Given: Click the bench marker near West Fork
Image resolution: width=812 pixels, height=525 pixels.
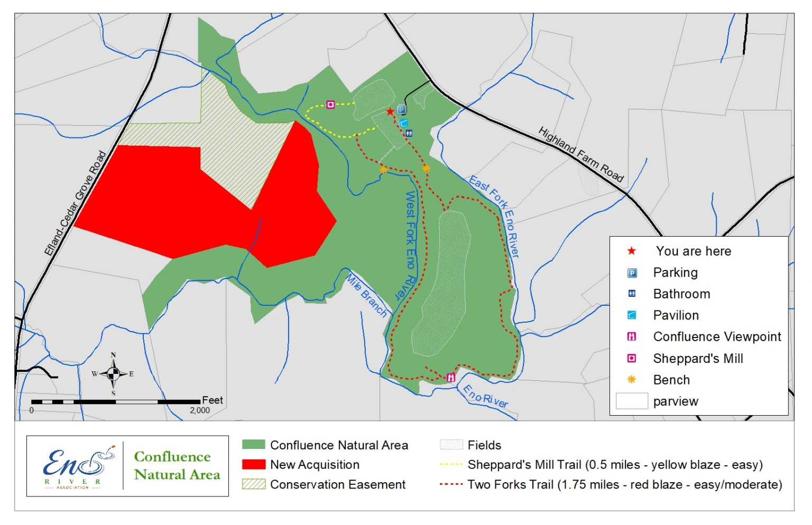Looking at the screenshot, I should point(383,170).
